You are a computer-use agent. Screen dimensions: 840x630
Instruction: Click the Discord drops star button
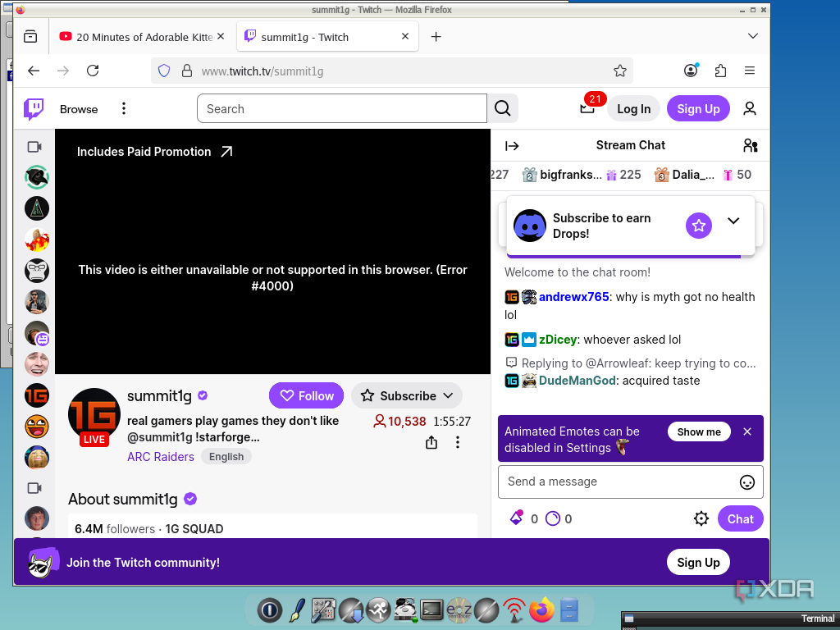tap(699, 226)
